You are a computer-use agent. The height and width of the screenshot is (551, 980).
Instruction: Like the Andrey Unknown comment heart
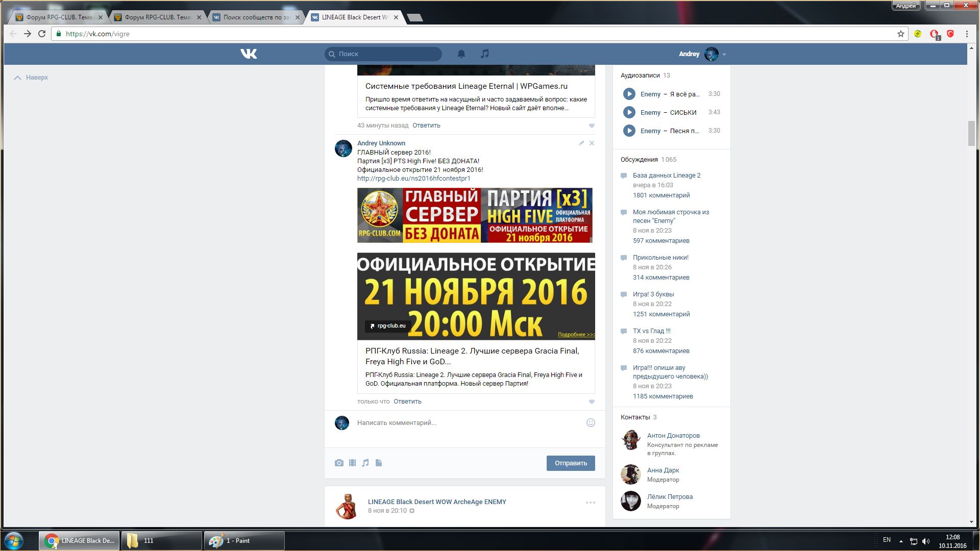pos(592,402)
